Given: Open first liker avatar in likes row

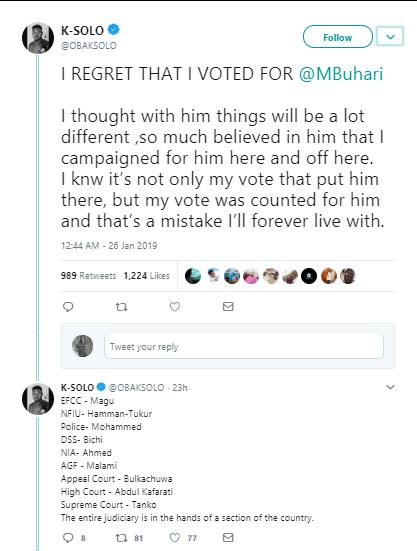Looking at the screenshot, I should click(193, 276).
